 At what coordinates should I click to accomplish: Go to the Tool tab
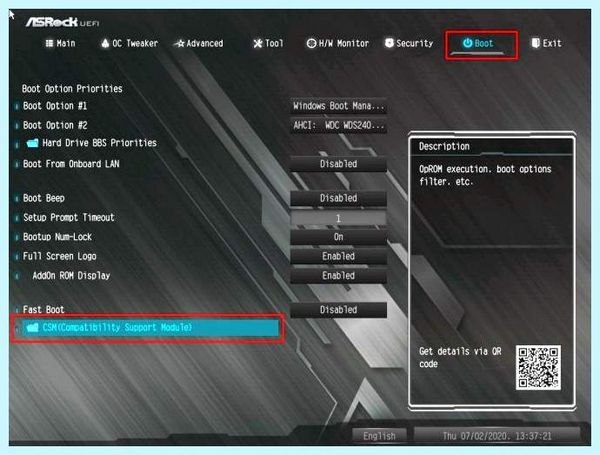268,43
